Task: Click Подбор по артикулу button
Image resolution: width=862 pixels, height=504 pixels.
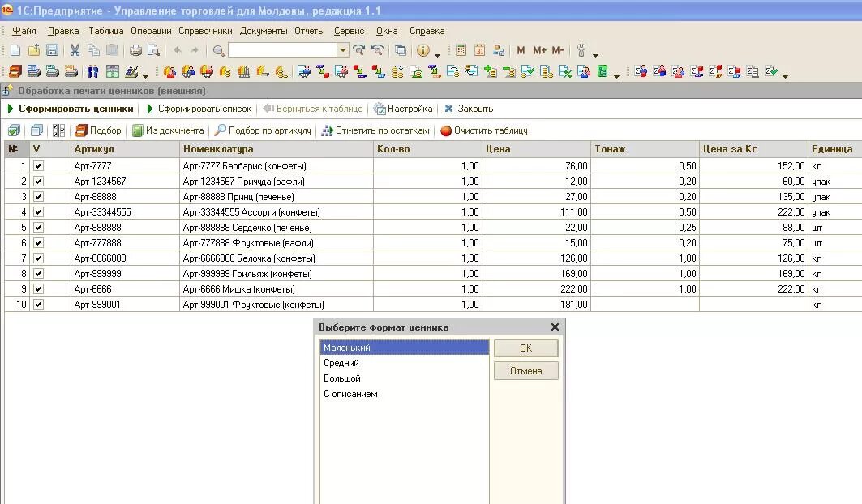Action: [263, 130]
